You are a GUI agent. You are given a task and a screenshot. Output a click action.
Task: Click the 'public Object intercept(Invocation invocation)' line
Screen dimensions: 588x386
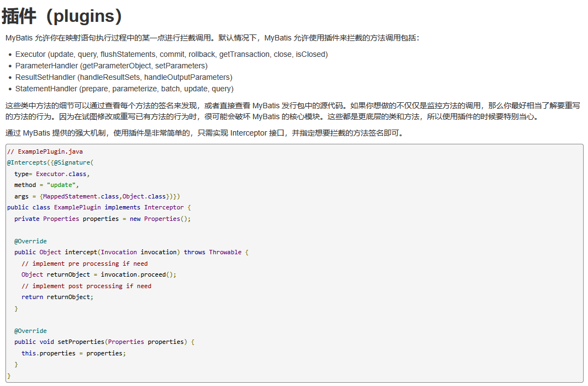click(x=131, y=253)
